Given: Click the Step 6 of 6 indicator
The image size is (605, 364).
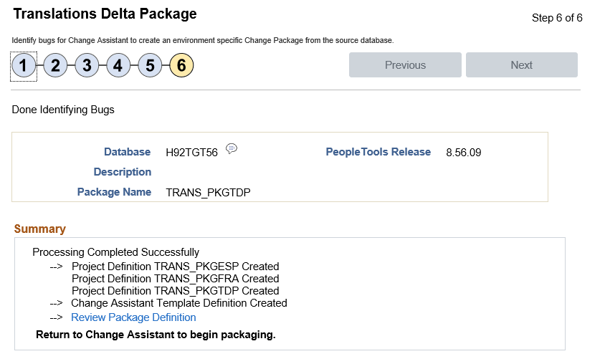Looking at the screenshot, I should (x=557, y=18).
